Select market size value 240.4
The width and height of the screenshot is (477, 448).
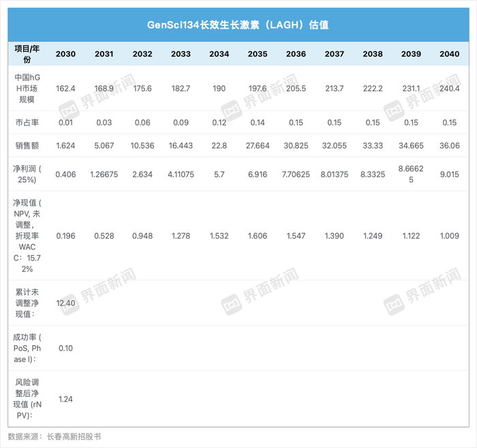point(449,88)
